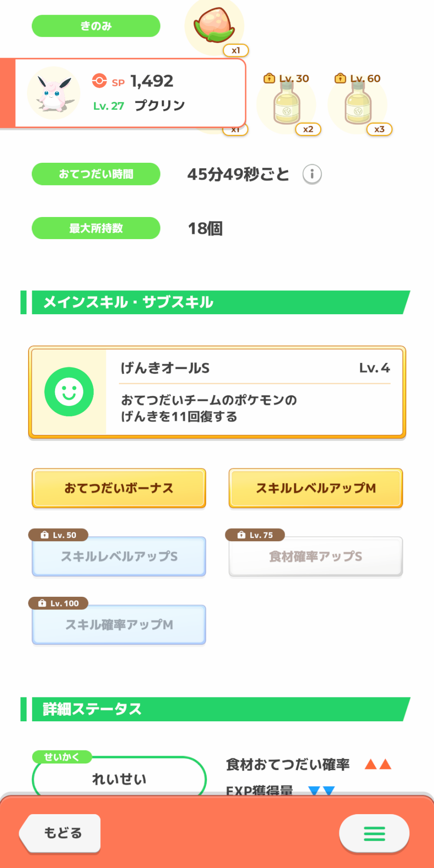Tap the きのみ green label
Image resolution: width=434 pixels, height=868 pixels.
pyautogui.click(x=96, y=26)
